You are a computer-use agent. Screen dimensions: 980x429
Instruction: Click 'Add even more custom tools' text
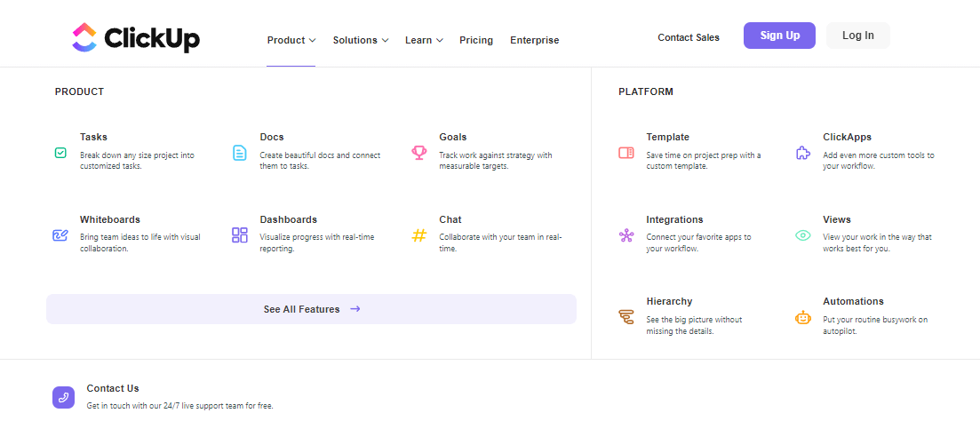pos(879,161)
